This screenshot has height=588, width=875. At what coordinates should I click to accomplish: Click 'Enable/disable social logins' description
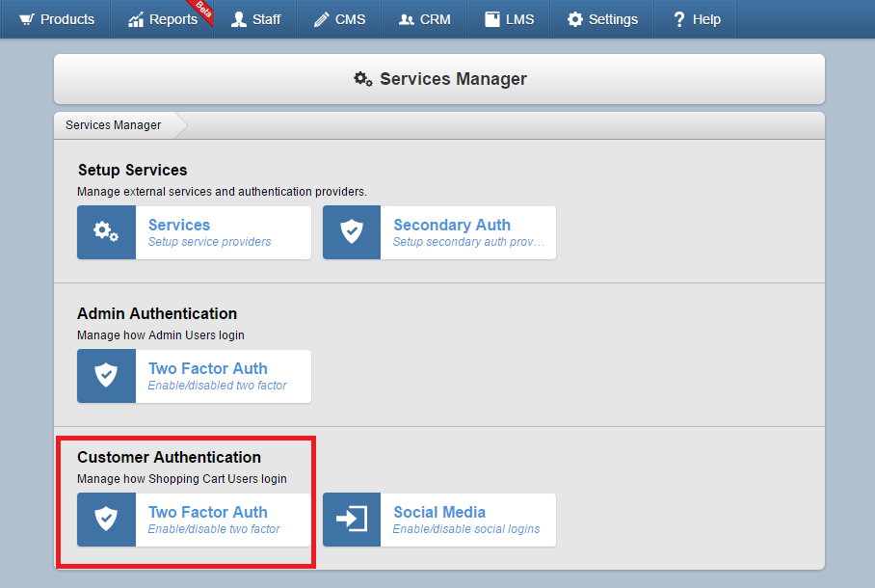[x=466, y=529]
